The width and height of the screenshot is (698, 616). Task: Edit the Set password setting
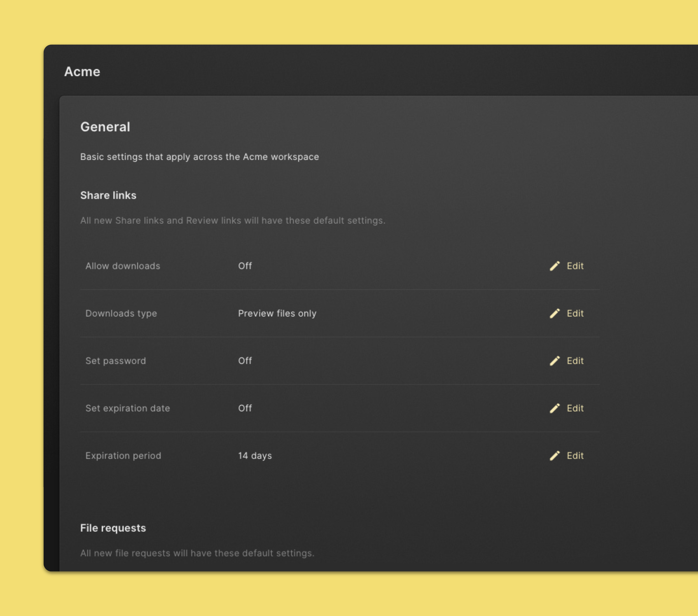[567, 361]
